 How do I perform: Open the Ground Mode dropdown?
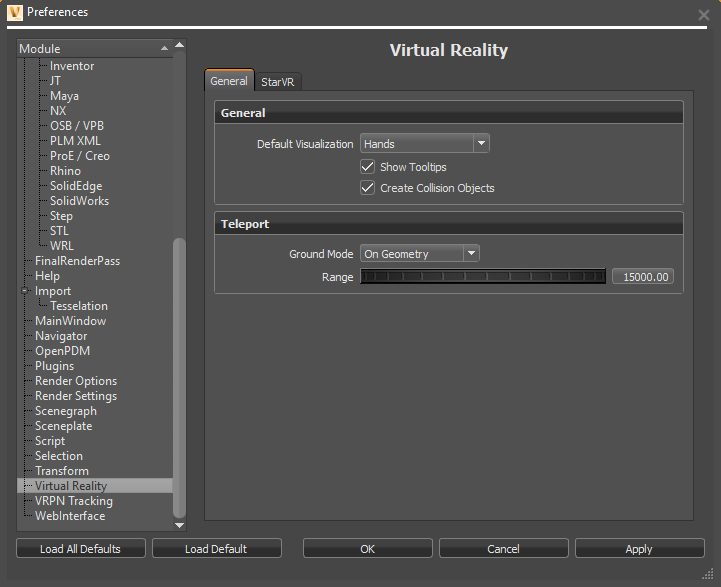pyautogui.click(x=419, y=253)
